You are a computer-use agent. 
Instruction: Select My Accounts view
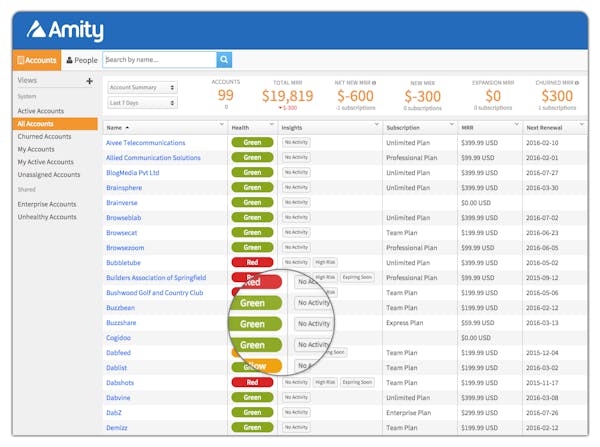(36, 149)
